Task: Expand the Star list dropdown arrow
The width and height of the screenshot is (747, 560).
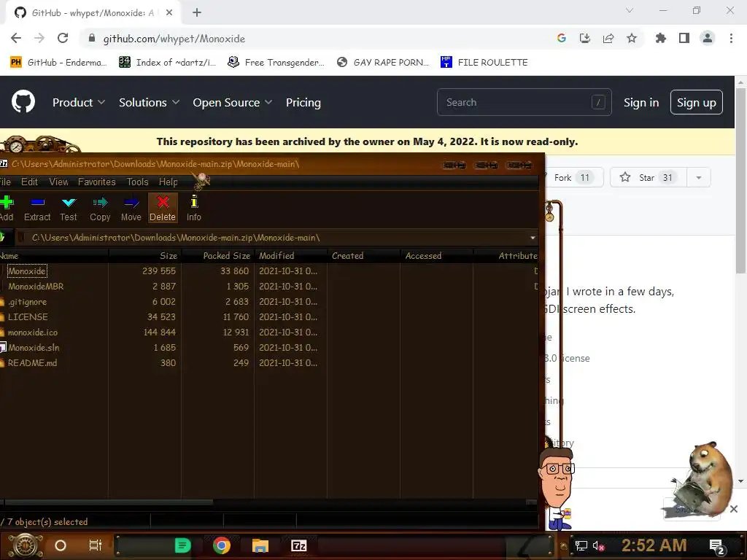Action: coord(699,178)
